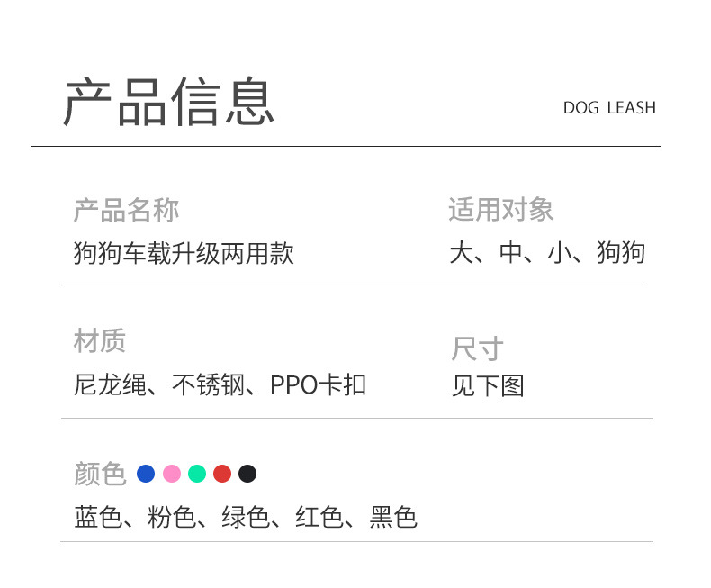This screenshot has width=711, height=588.
Task: Click the 产品信息 heading
Action: (x=168, y=101)
